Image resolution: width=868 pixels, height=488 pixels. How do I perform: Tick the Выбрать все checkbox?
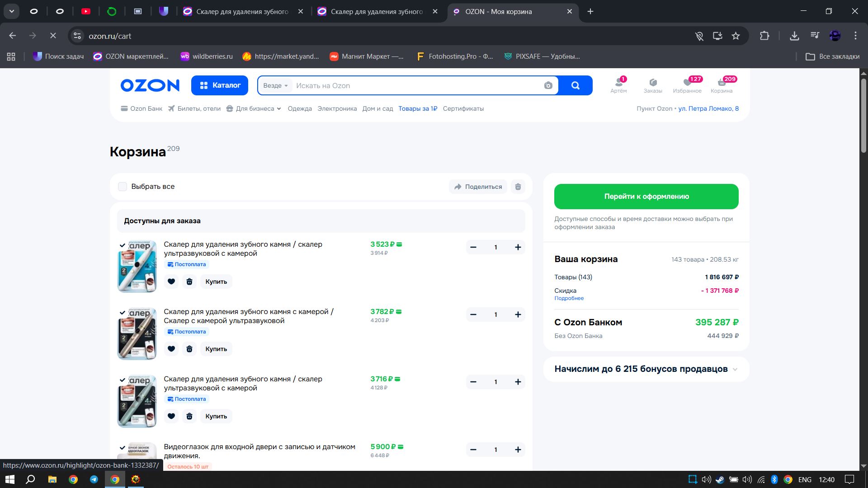tap(123, 187)
